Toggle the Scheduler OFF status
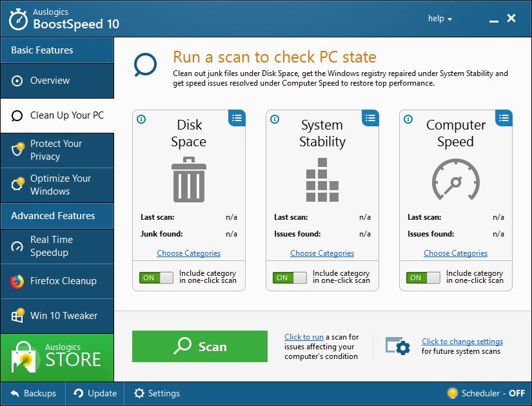Viewport: 532px width, 406px height. pos(486,393)
